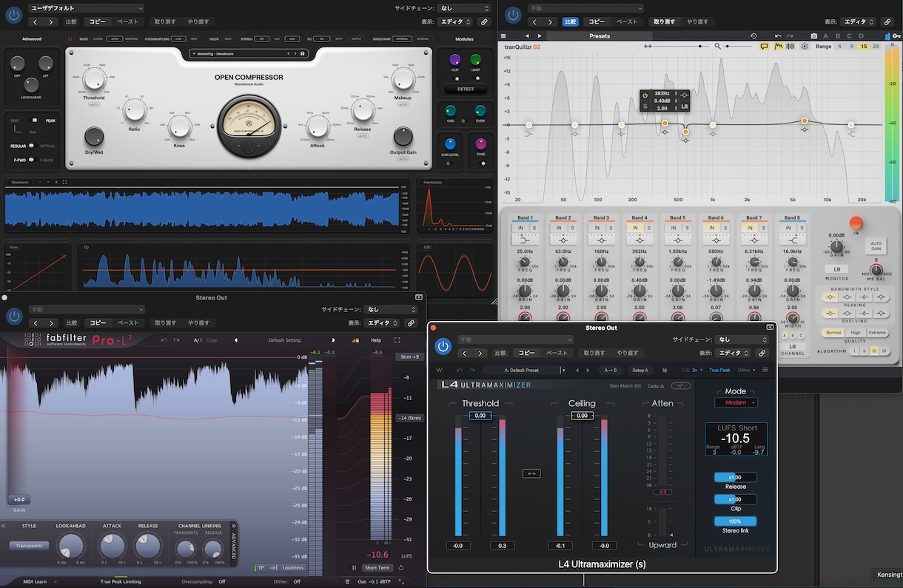The height and width of the screenshot is (588, 903).
Task: Click the Pro-L 2 full screen icon
Action: [x=397, y=340]
